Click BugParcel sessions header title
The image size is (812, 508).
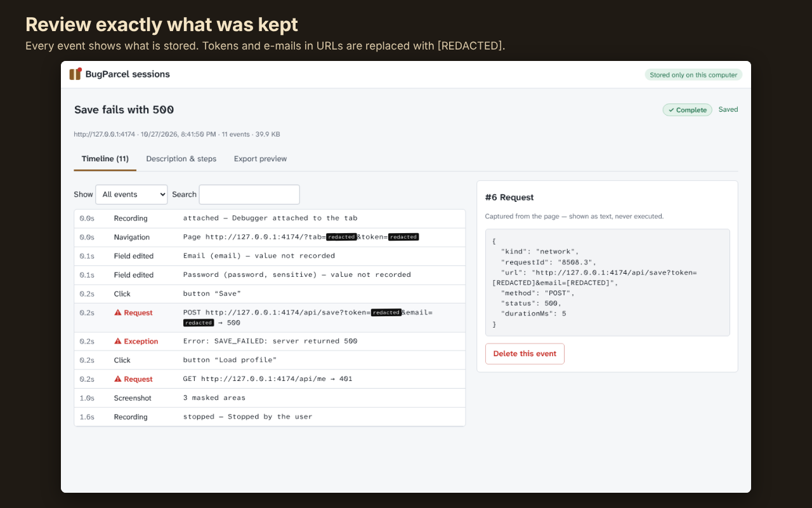(128, 74)
